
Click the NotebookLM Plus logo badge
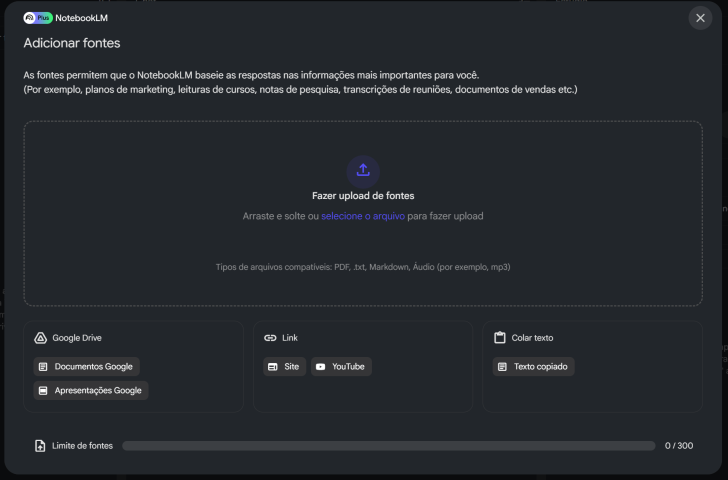coord(38,18)
